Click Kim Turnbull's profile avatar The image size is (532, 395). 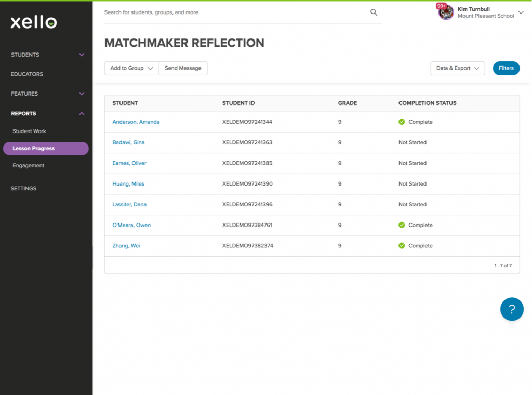coord(446,12)
